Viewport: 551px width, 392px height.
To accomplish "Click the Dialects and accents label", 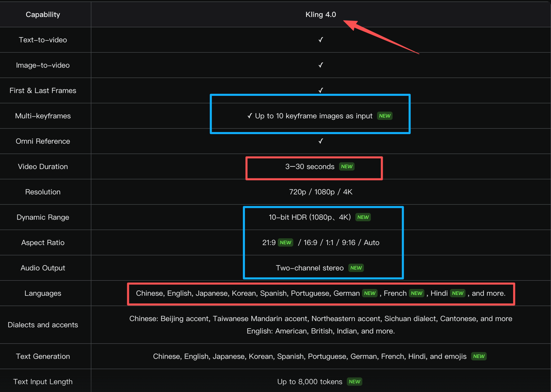I will tap(43, 325).
